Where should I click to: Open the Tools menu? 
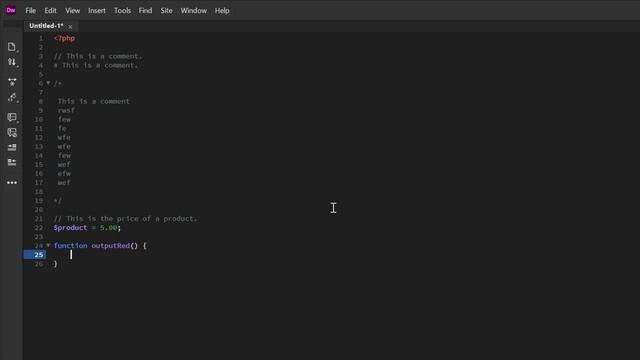pyautogui.click(x=122, y=11)
